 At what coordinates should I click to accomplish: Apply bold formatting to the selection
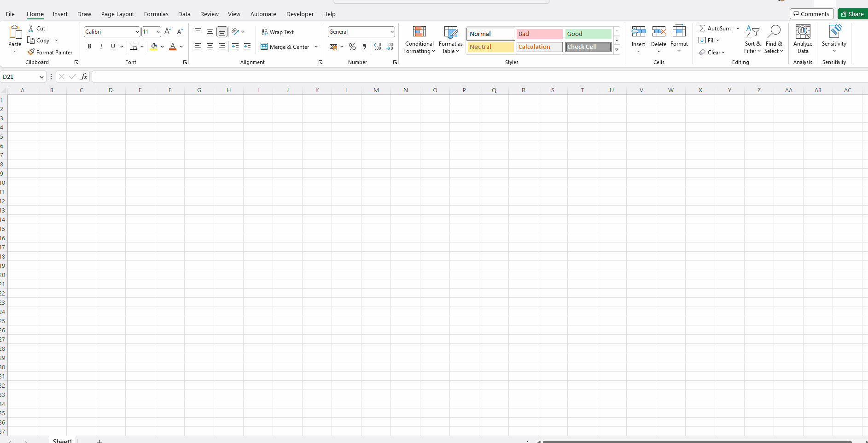(x=89, y=46)
